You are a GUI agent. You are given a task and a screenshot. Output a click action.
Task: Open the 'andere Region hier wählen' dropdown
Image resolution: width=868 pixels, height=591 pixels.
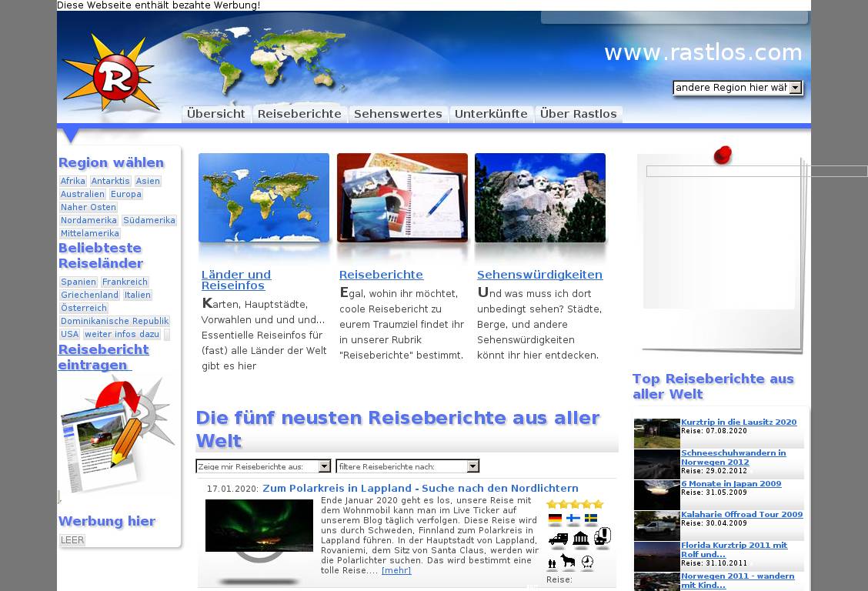(737, 88)
